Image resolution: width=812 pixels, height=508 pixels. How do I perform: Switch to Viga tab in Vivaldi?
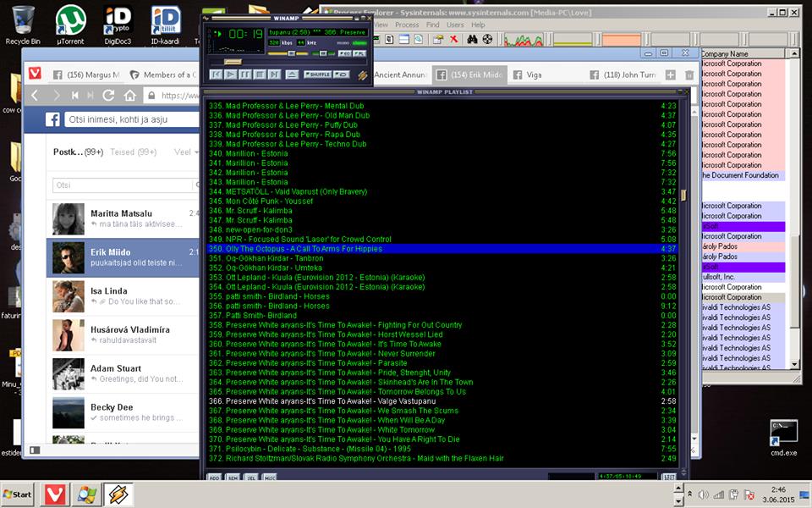point(546,75)
